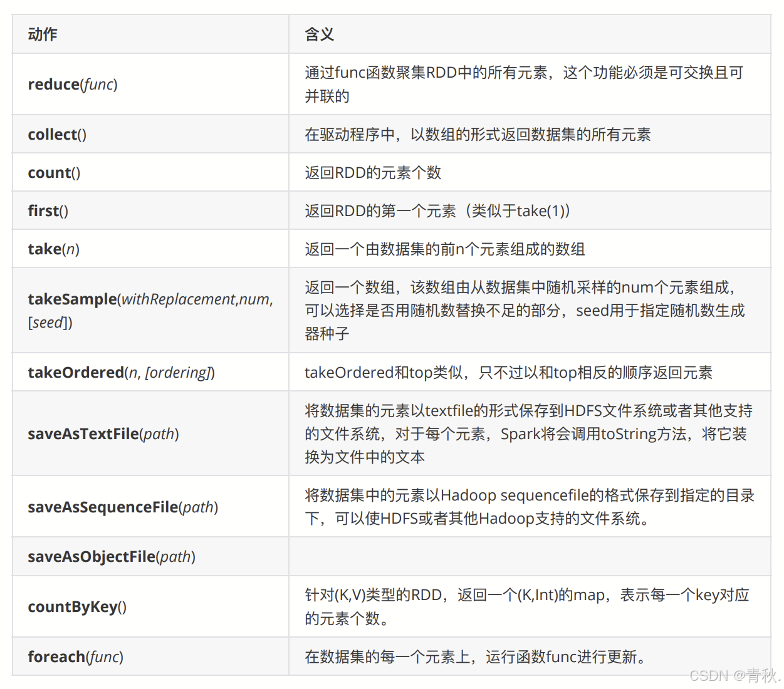
Task: Click the count() entry
Action: point(54,173)
